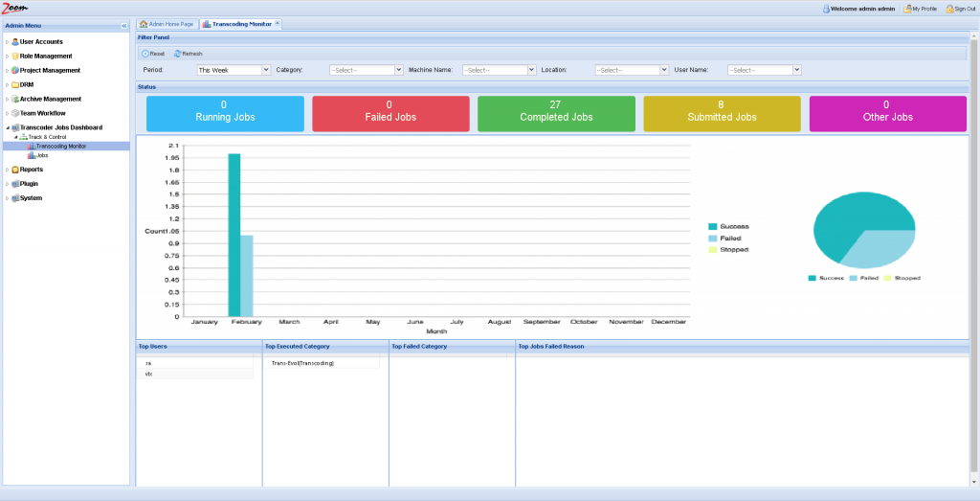Click the February Success bar

pos(234,236)
